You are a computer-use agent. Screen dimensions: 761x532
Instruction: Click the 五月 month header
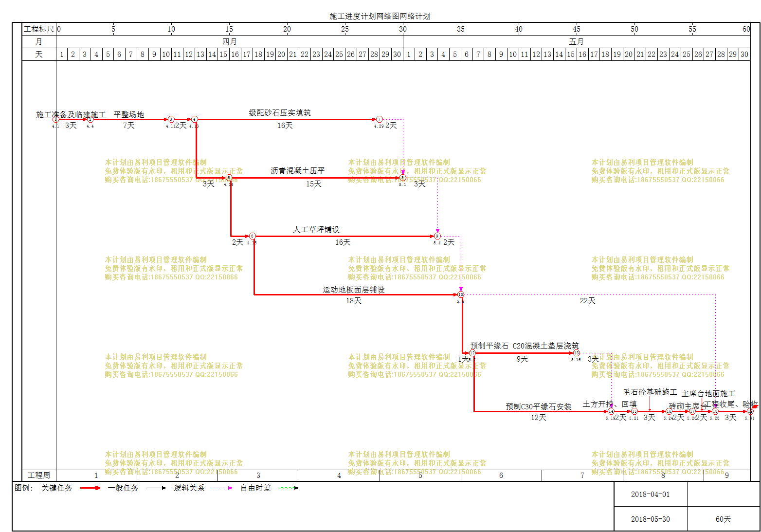tap(577, 42)
